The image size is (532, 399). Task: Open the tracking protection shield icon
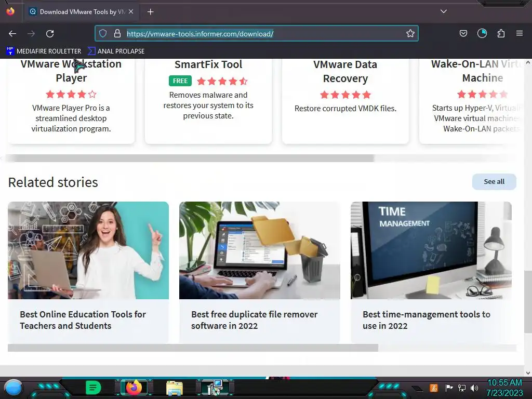click(x=103, y=33)
